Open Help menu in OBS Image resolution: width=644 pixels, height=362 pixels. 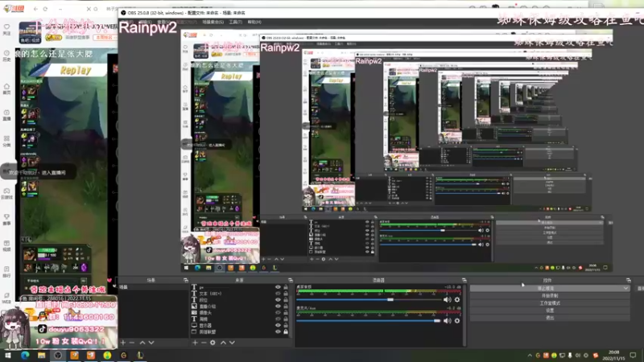254,23
